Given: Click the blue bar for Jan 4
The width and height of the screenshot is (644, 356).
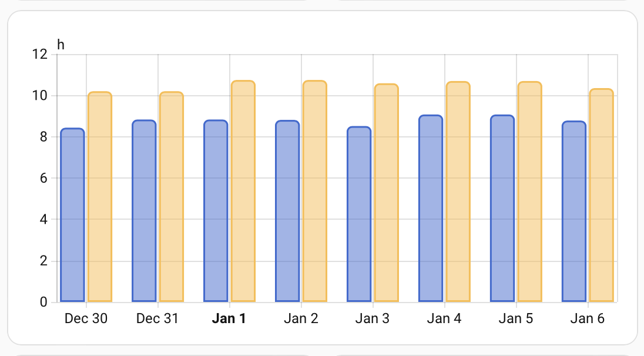Looking at the screenshot, I should pyautogui.click(x=431, y=209).
